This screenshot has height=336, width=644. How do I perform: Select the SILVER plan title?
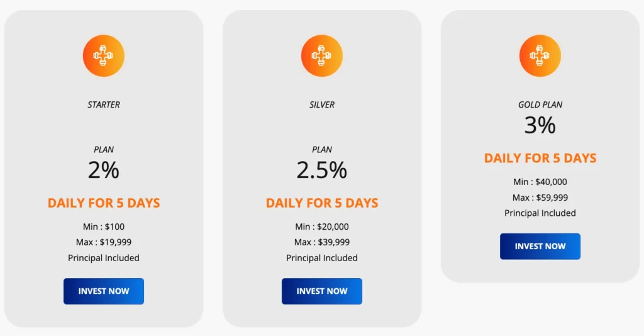pyautogui.click(x=322, y=104)
